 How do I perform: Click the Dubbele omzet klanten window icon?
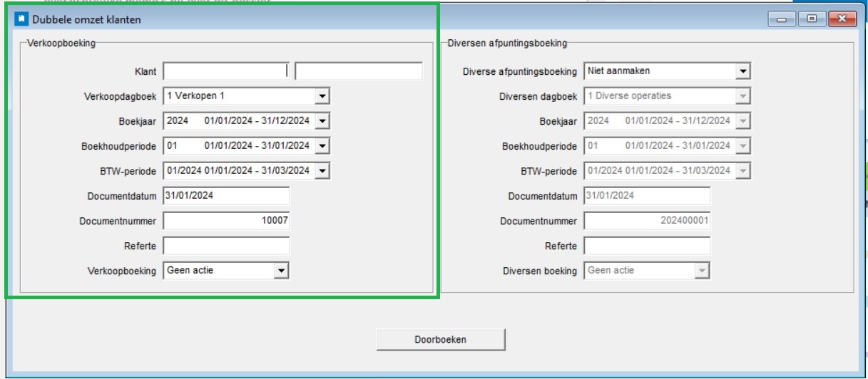pyautogui.click(x=21, y=19)
